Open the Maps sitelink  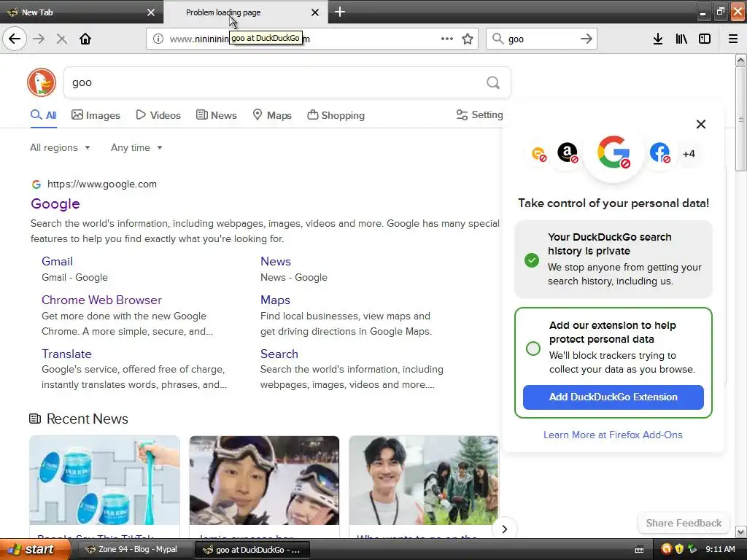[275, 300]
